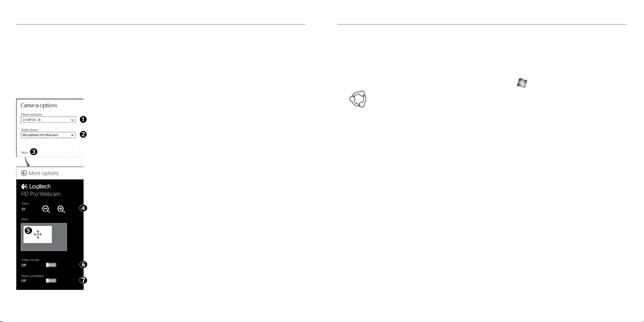Screen dimensions: 644x322
Task: Click the three-circle ring icon
Action: [x=358, y=99]
